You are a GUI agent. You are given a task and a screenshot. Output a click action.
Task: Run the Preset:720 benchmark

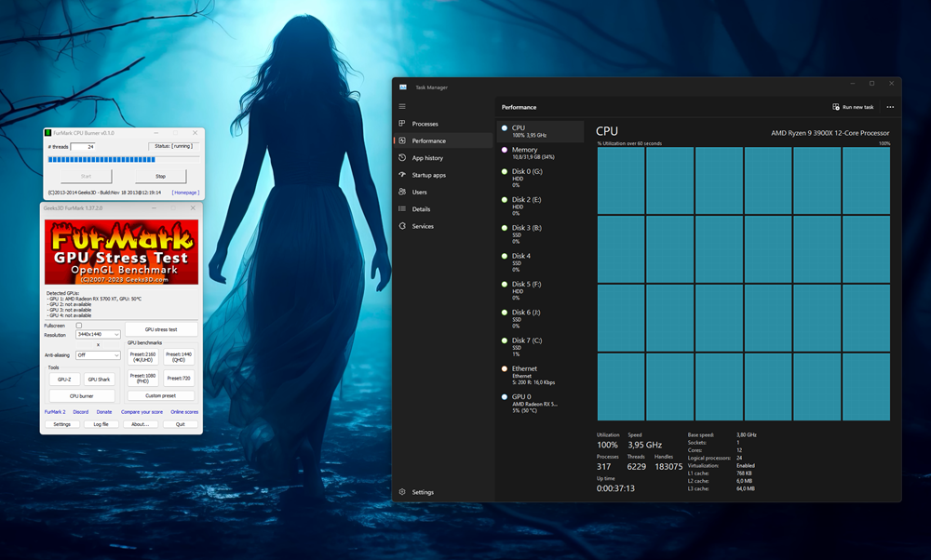point(179,378)
